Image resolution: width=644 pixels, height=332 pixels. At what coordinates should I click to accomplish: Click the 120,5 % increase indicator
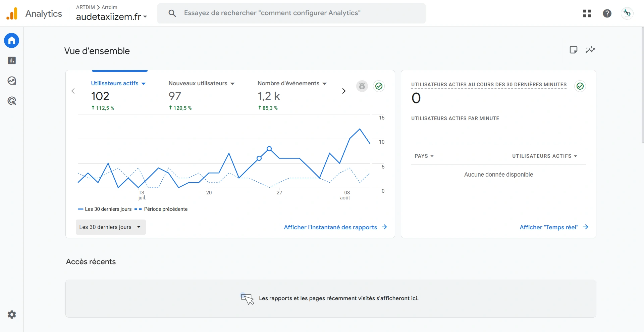[x=180, y=108]
